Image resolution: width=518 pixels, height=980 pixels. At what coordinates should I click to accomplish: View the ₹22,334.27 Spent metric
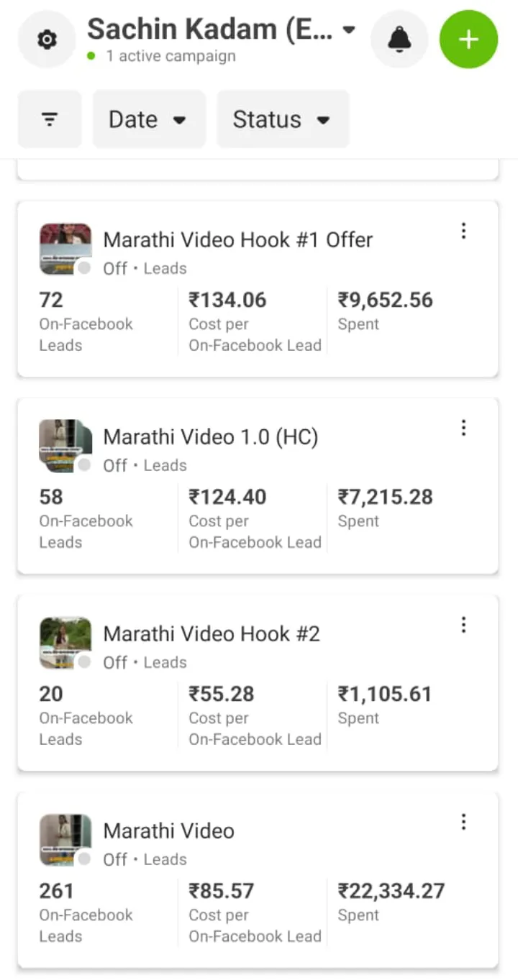(391, 892)
